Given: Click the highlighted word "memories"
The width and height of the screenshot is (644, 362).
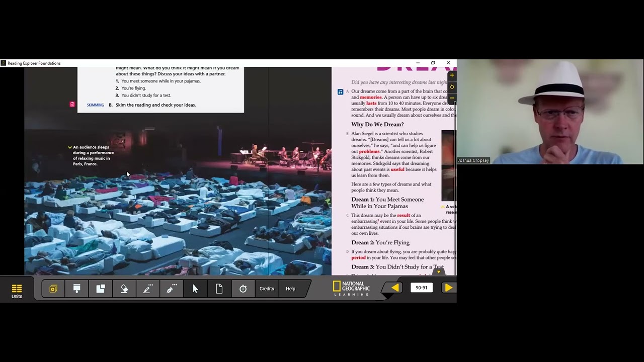Looking at the screenshot, I should 371,97.
